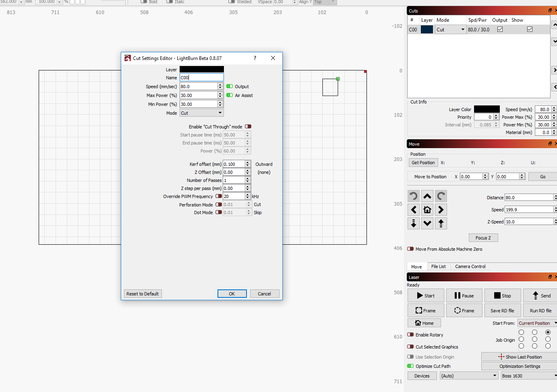Click Reset to Default
Viewport: 557px width, 392px height.
point(143,294)
